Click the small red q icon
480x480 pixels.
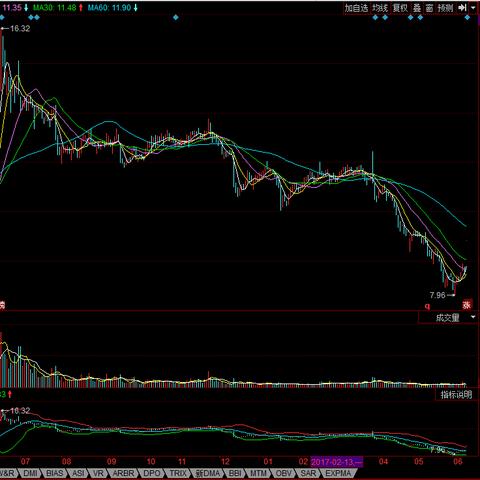427,306
